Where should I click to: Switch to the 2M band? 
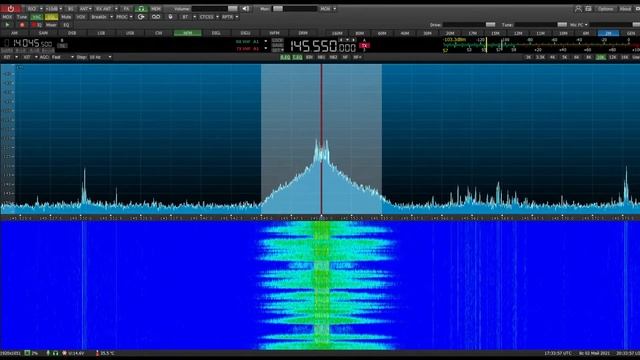click(608, 33)
